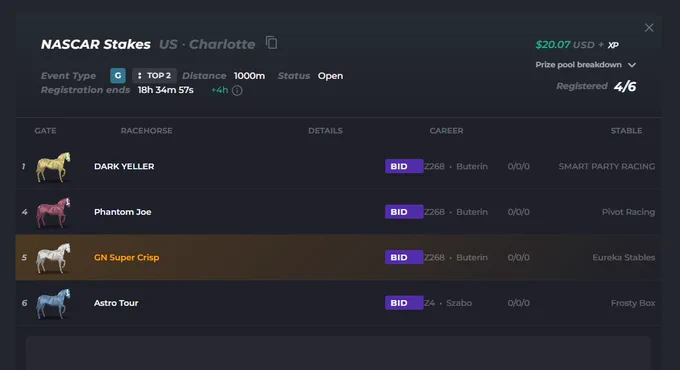This screenshot has height=370, width=680.
Task: Open the BID badge for Astro Tour
Action: pyautogui.click(x=404, y=303)
